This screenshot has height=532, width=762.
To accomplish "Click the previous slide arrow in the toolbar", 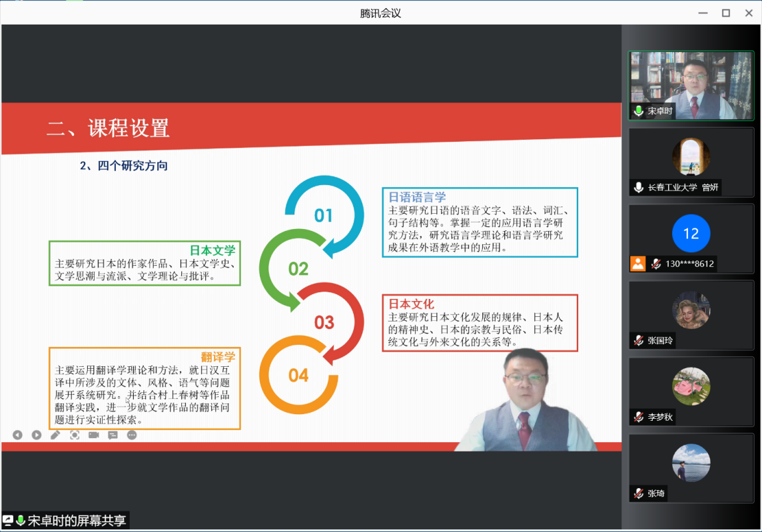I will tap(17, 435).
